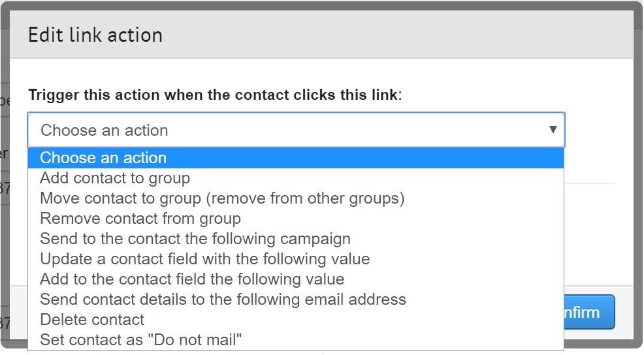Select 'Send to the contact the following campaign'
The width and height of the screenshot is (644, 355).
click(195, 239)
